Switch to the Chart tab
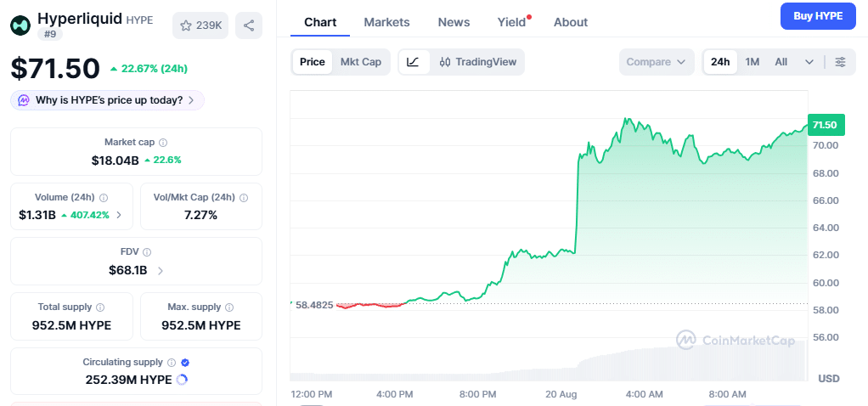 (320, 22)
